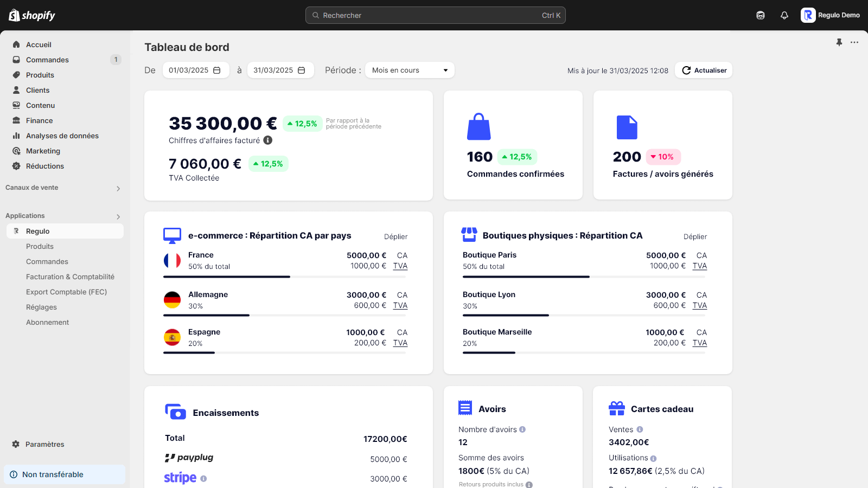Open the calendar picker for the start date
The image size is (868, 488).
[x=217, y=69]
